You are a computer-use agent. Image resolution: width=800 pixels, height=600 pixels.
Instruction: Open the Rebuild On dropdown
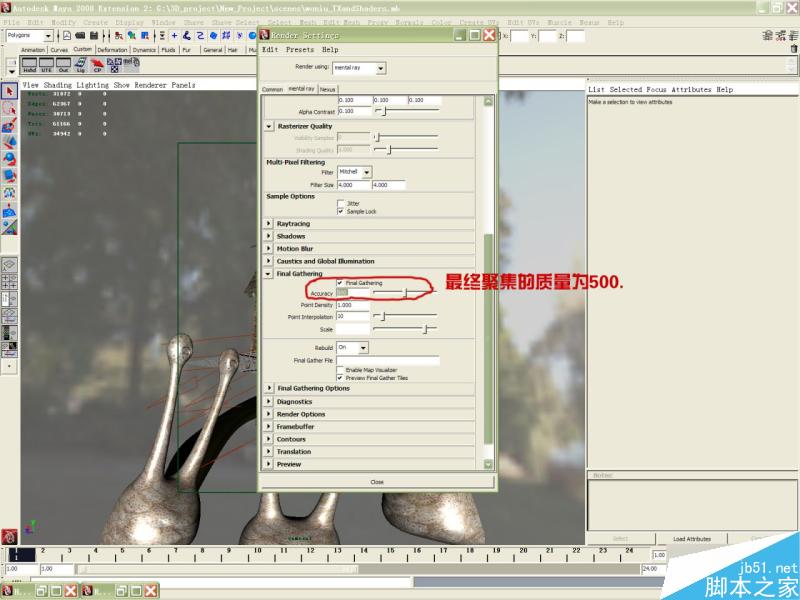pyautogui.click(x=352, y=348)
